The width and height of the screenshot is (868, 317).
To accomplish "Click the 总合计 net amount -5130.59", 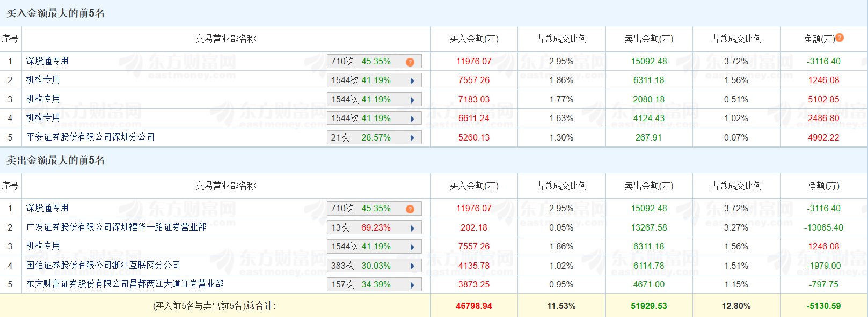I will (823, 306).
